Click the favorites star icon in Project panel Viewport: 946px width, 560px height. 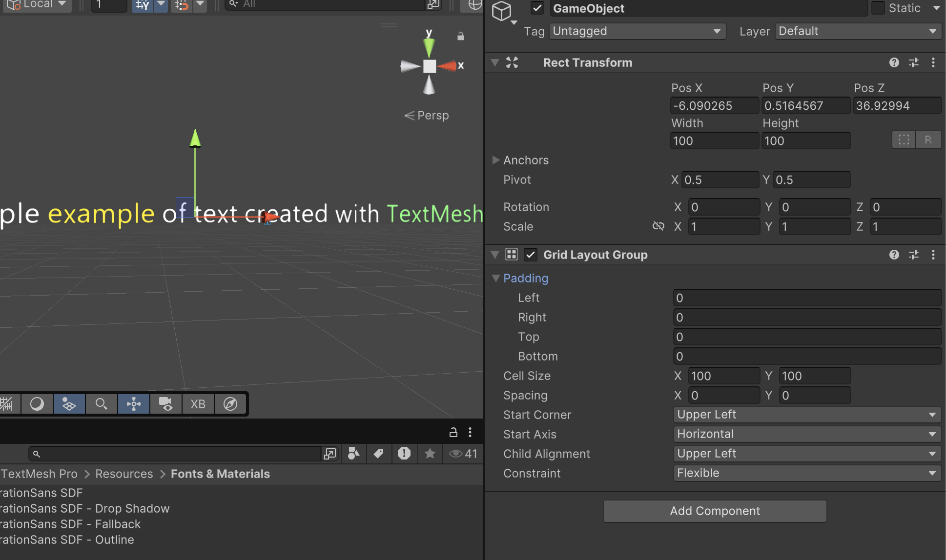(430, 454)
